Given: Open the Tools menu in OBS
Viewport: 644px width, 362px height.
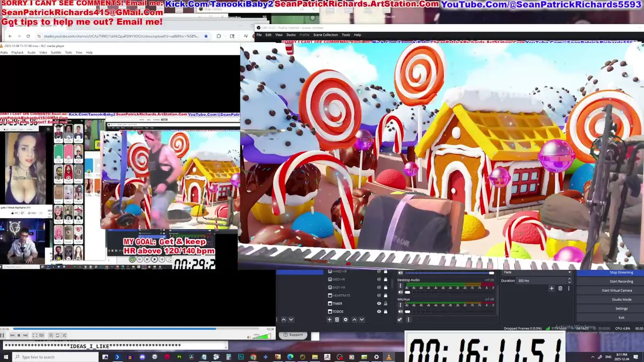Looking at the screenshot, I should [346, 35].
